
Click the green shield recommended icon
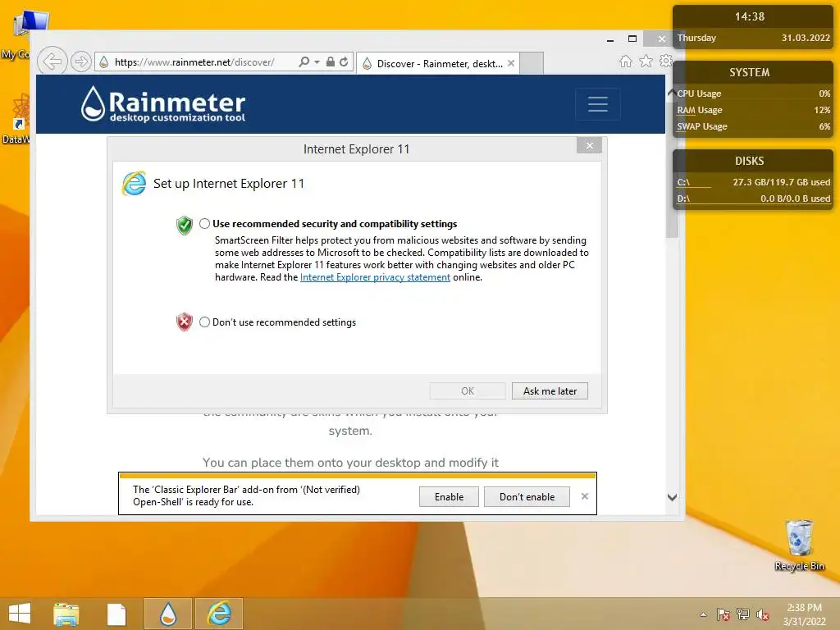[x=185, y=225]
